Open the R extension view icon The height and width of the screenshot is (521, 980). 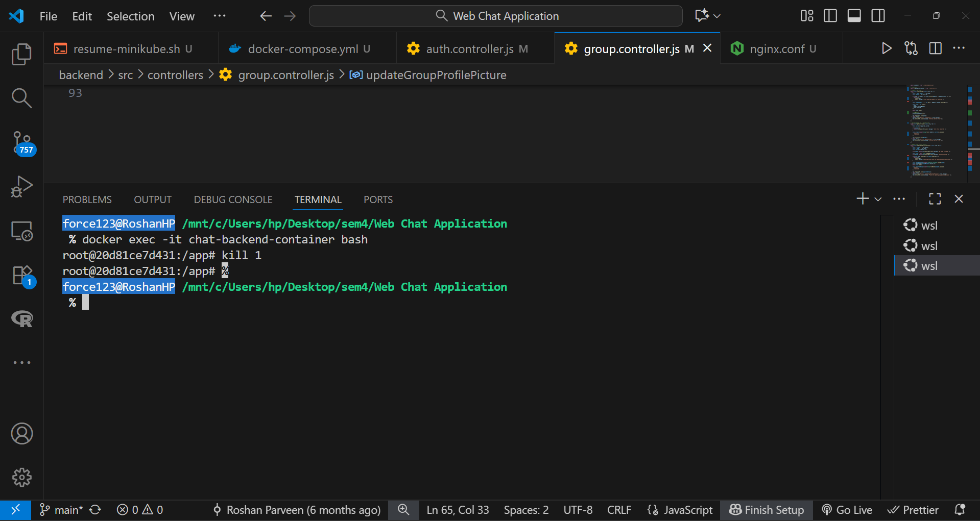(x=21, y=319)
